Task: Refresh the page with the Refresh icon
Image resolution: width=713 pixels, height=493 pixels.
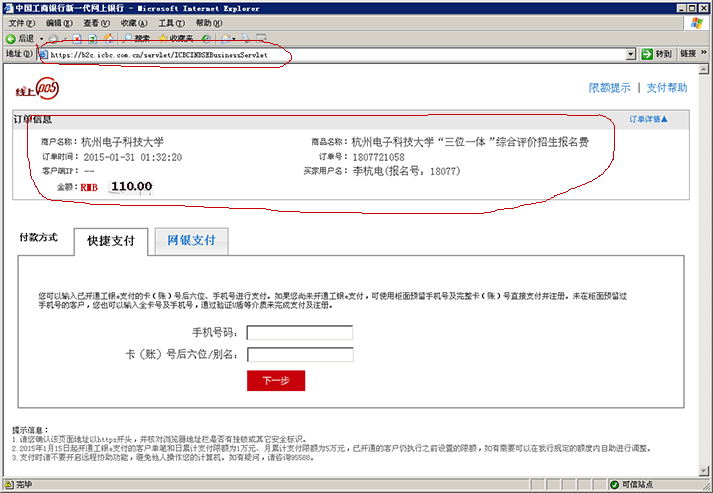Action: [x=93, y=39]
